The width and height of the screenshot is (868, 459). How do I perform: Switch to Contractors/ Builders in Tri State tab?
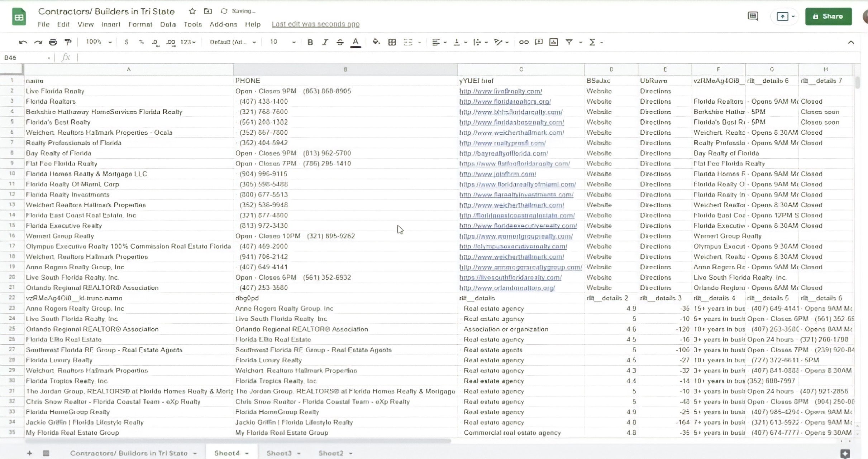pos(133,453)
